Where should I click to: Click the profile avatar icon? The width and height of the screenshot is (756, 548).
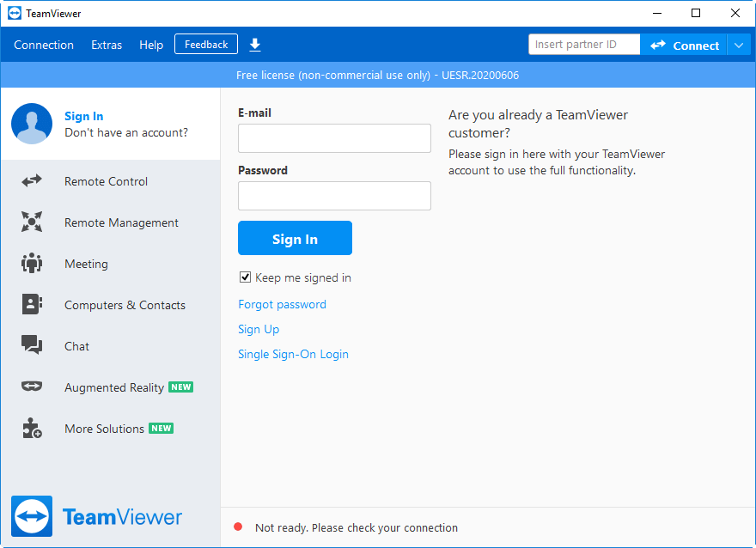[32, 124]
